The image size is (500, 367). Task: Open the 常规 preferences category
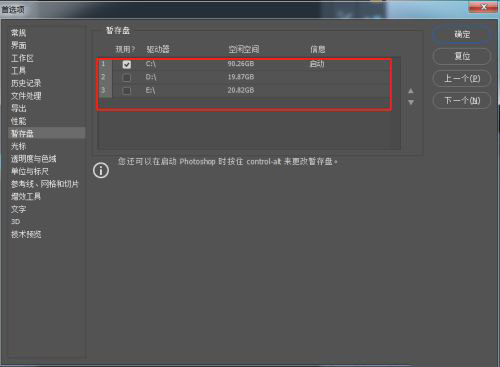click(x=19, y=33)
